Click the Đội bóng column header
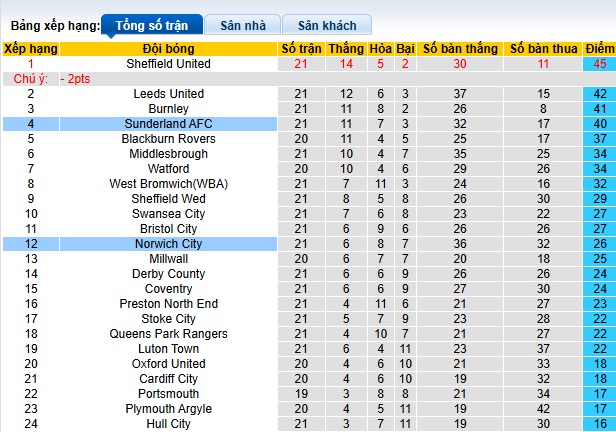616x432 pixels. tap(169, 48)
